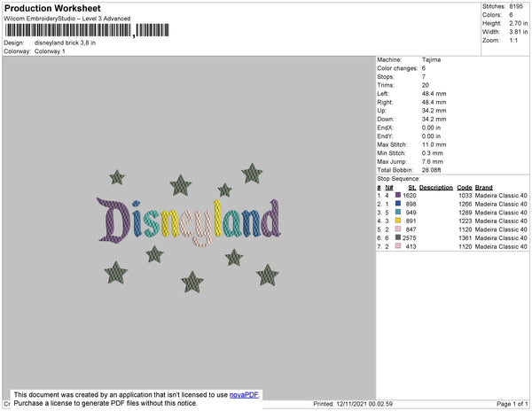
Task: Click stitch count 1620 in row 1
Action: (410, 196)
